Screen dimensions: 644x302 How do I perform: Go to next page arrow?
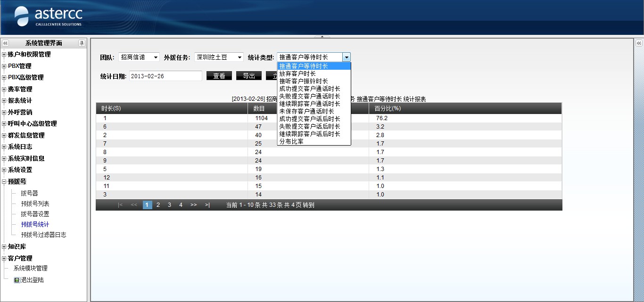pyautogui.click(x=193, y=205)
